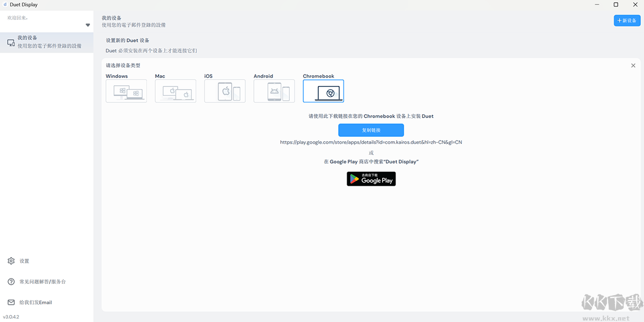The width and height of the screenshot is (644, 322).
Task: Open the Google Play store badge
Action: tap(371, 179)
